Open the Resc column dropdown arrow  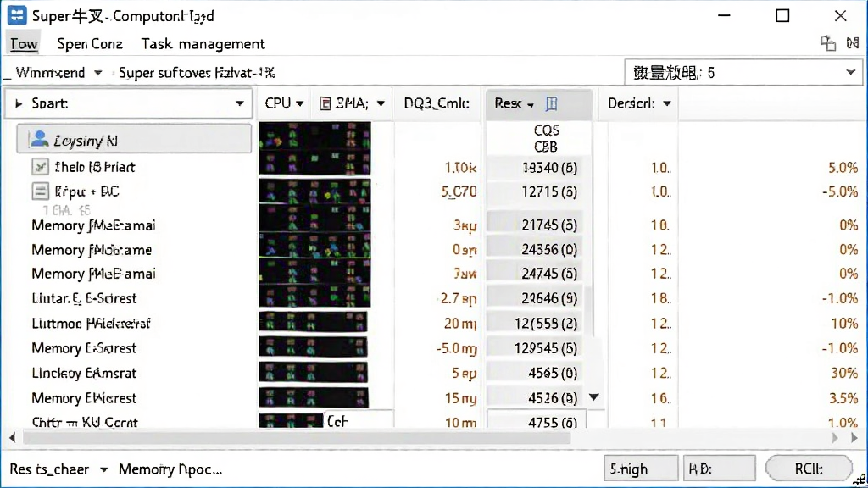coord(531,104)
